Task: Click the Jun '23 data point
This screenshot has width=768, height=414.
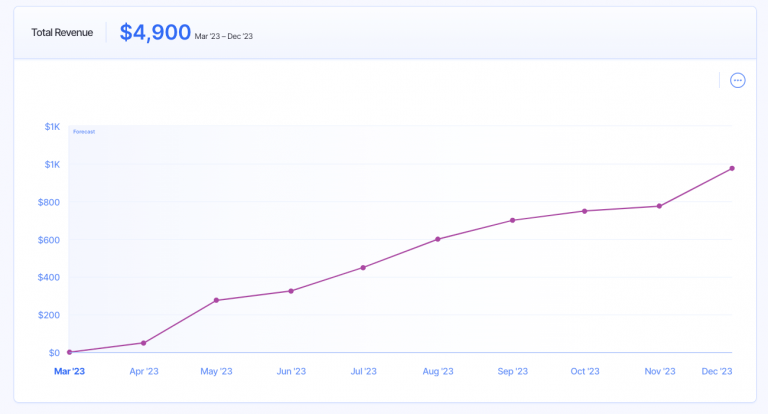Action: click(291, 291)
